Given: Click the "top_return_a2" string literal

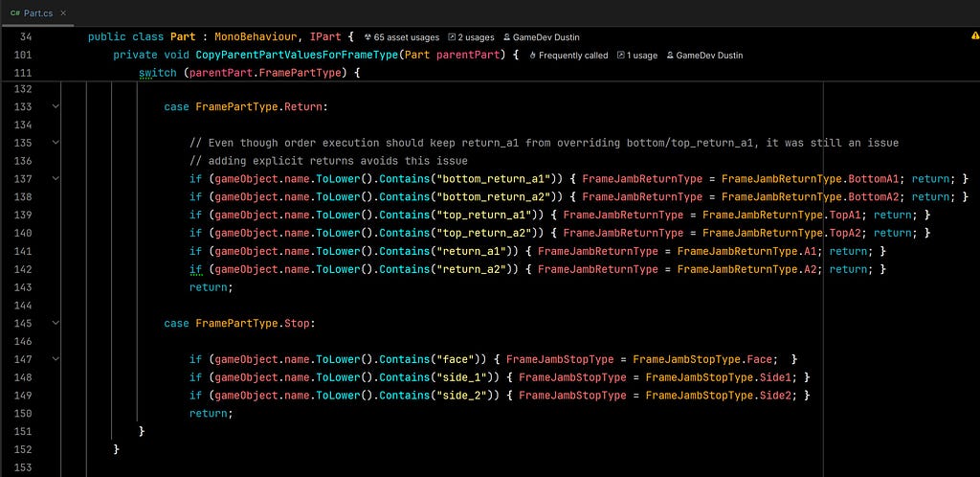Looking at the screenshot, I should pos(484,233).
